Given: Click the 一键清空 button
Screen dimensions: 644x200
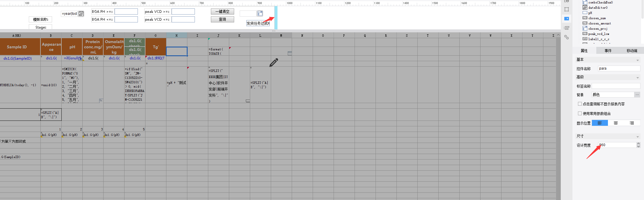Looking at the screenshot, I should pyautogui.click(x=222, y=11).
